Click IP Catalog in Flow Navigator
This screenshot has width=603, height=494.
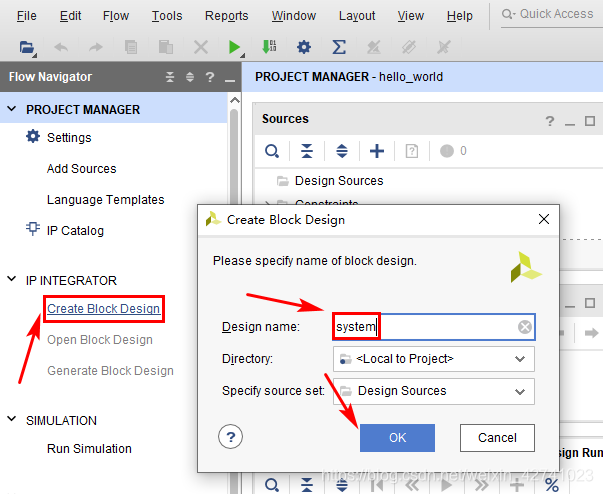pos(75,231)
